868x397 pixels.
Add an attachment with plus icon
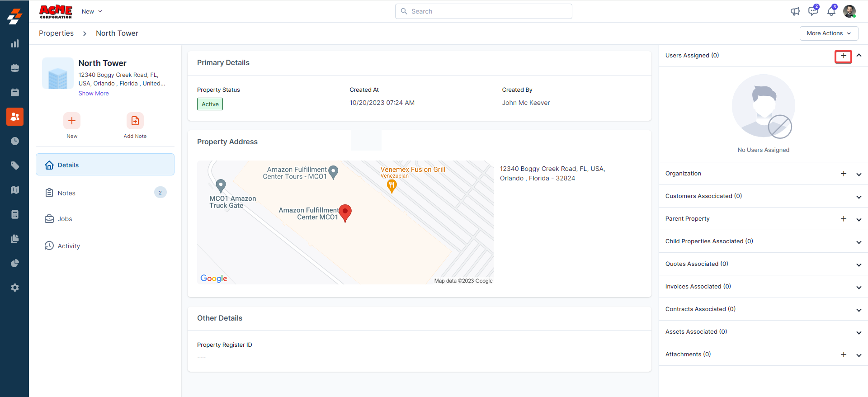843,354
